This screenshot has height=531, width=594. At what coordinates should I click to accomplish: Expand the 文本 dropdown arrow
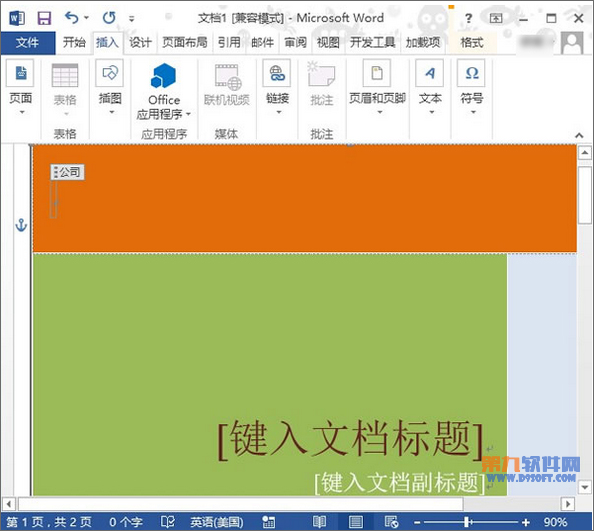coord(431,112)
